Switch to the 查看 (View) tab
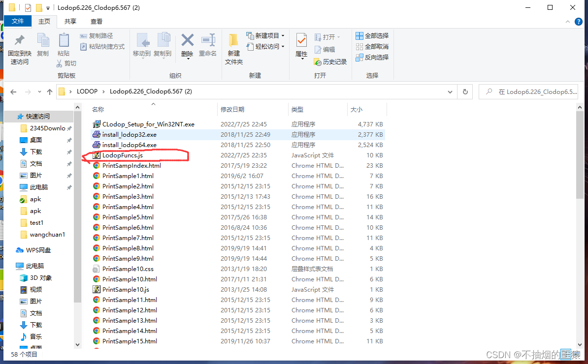This screenshot has height=364, width=588. (x=96, y=21)
